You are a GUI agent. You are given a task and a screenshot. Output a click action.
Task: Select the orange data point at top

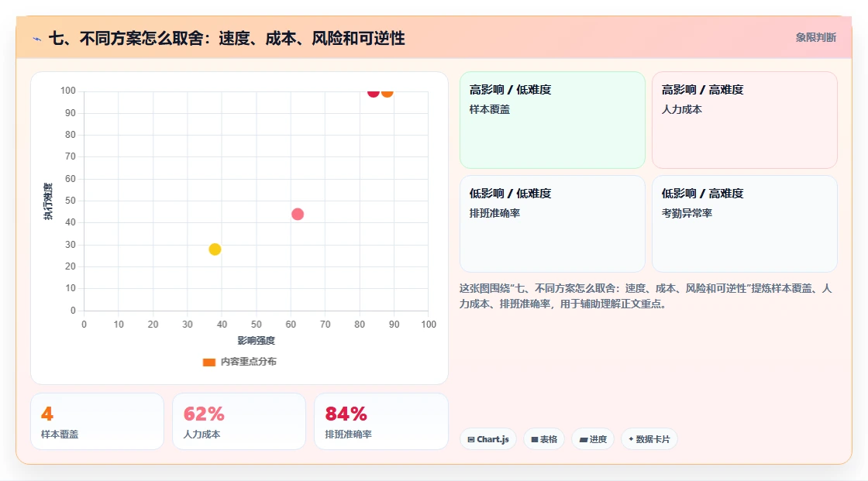coord(387,92)
